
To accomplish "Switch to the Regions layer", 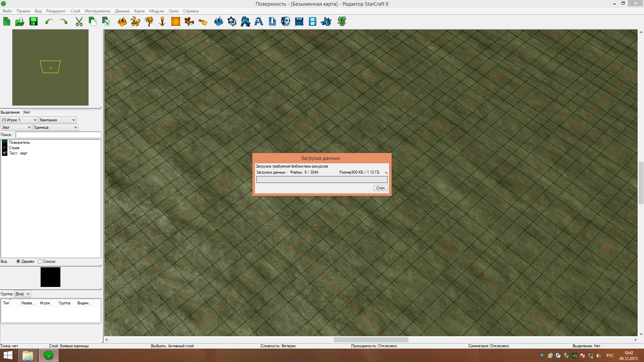I will (176, 22).
